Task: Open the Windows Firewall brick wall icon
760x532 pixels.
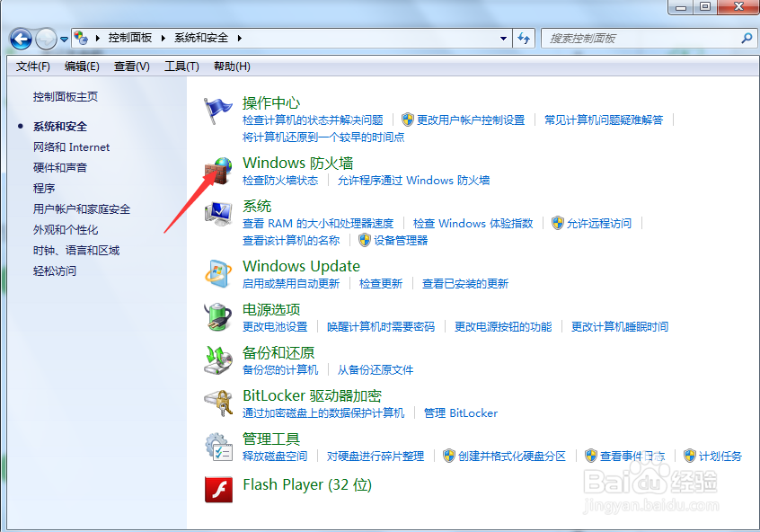Action: coord(217,170)
